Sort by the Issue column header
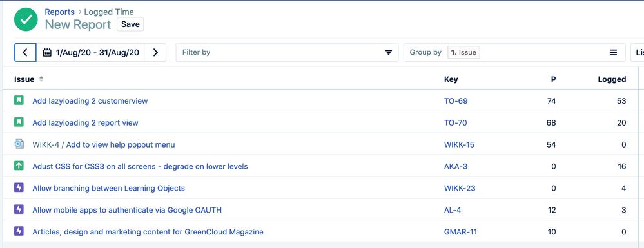 [24, 79]
